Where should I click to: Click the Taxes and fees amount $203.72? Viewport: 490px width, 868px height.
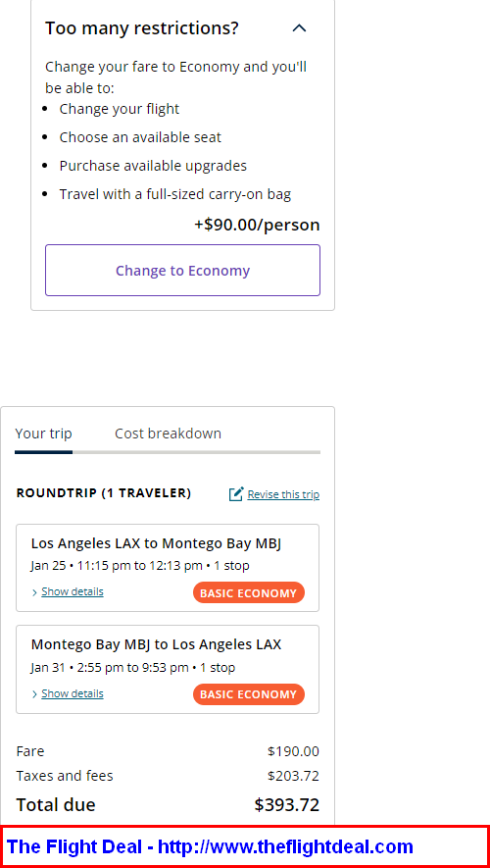(293, 776)
